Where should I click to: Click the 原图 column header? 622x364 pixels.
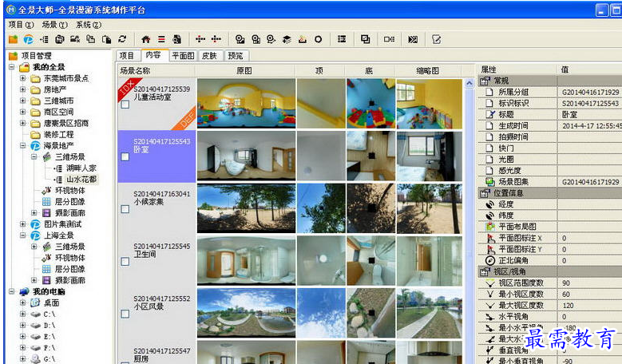(x=246, y=71)
